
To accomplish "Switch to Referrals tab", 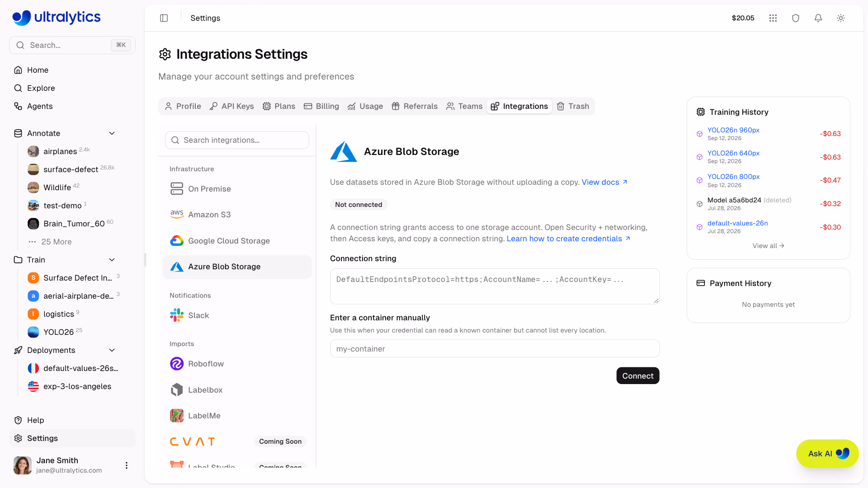I will point(415,106).
